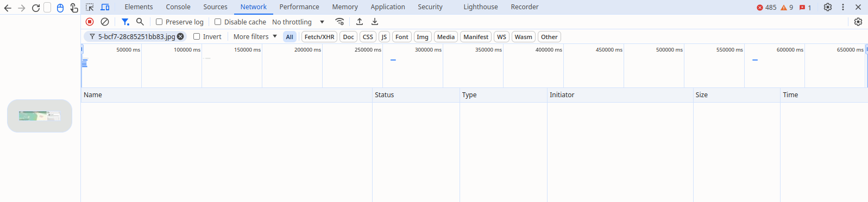Click the 300000 ms timeline label
The height and width of the screenshot is (202, 868).
click(x=428, y=49)
